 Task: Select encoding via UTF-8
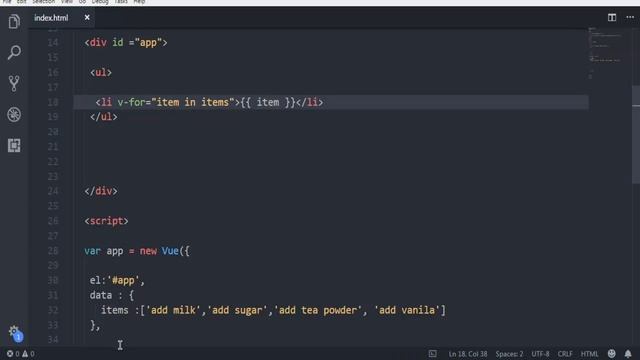point(540,354)
